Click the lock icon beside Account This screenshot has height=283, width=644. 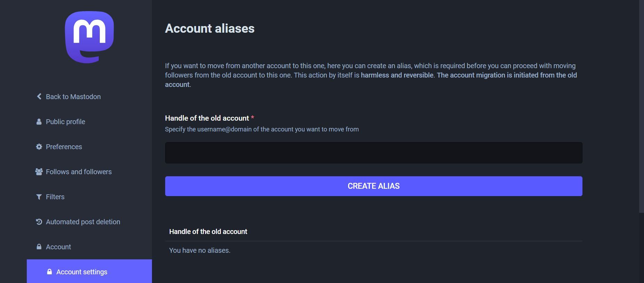pyautogui.click(x=39, y=246)
